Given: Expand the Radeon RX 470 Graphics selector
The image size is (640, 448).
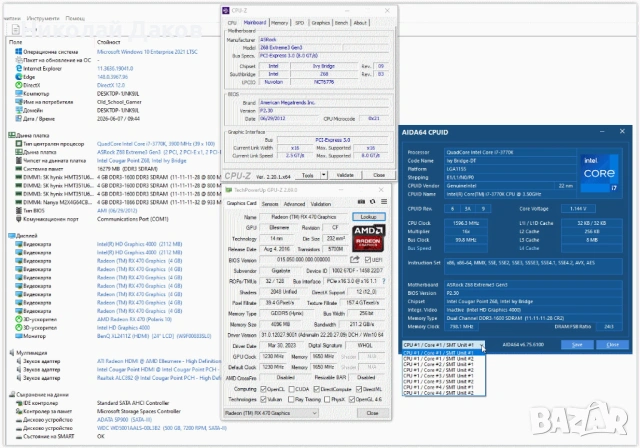Looking at the screenshot, I should coord(271,413).
